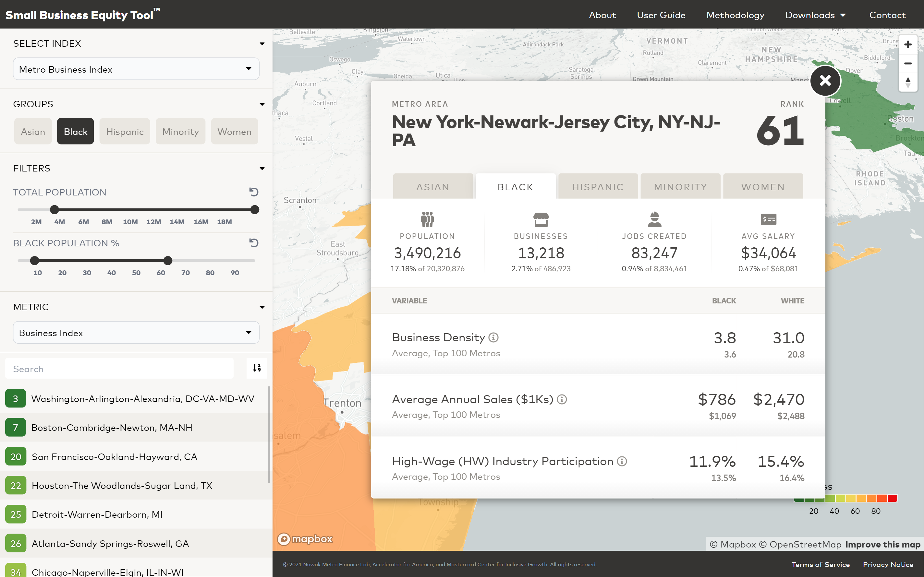924x577 pixels.
Task: Expand the Downloads menu
Action: pos(815,15)
